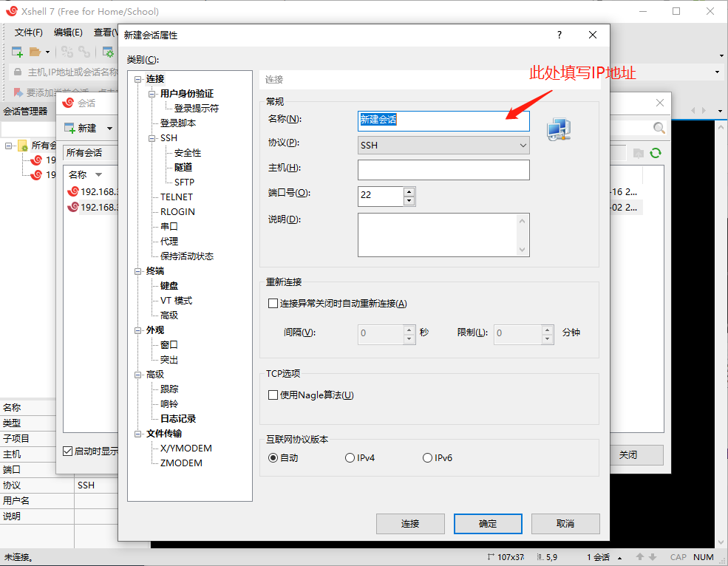The width and height of the screenshot is (728, 566).
Task: Select the automatic internet protocol radio button
Action: [x=273, y=458]
